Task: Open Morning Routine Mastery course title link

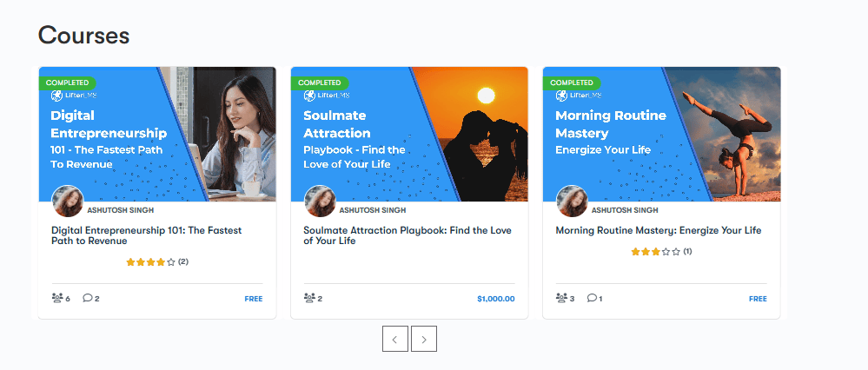Action: coord(658,230)
